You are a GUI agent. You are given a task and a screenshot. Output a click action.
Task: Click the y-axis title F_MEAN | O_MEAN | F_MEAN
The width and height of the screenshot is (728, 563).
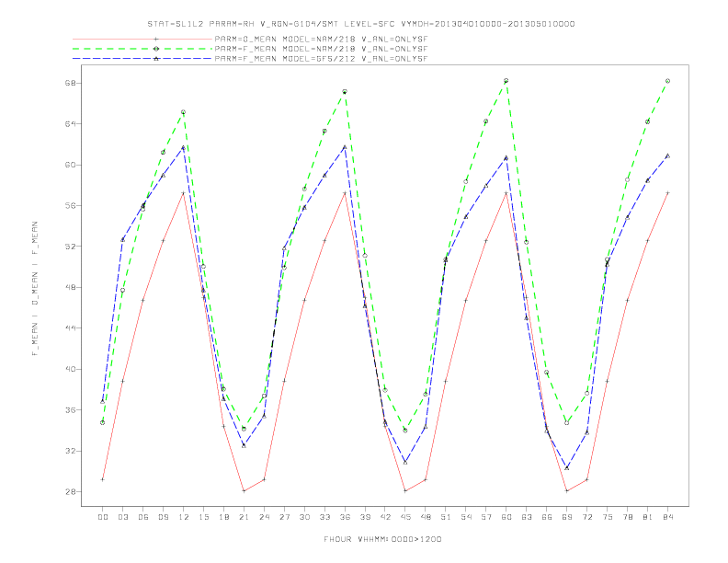(x=35, y=289)
